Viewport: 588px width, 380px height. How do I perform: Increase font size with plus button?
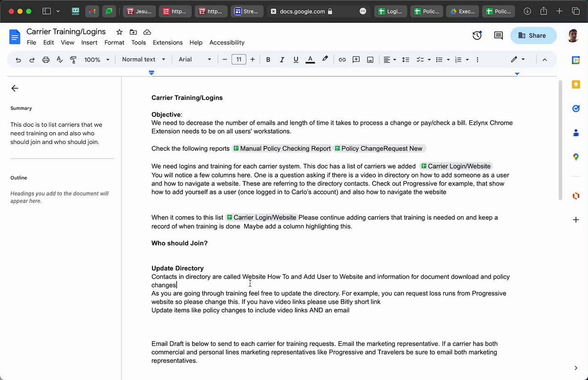(252, 60)
